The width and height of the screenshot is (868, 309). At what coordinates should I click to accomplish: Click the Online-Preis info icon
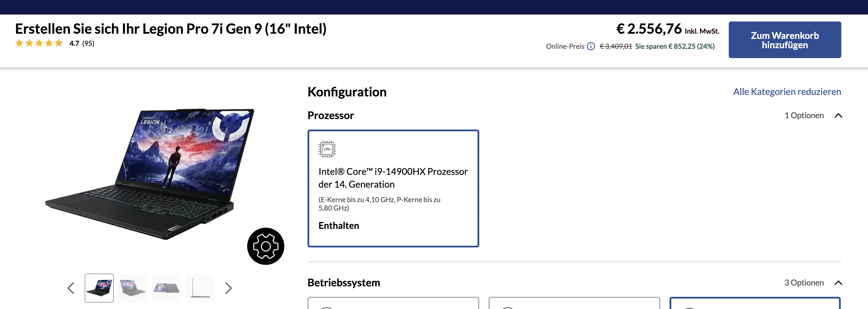(591, 46)
